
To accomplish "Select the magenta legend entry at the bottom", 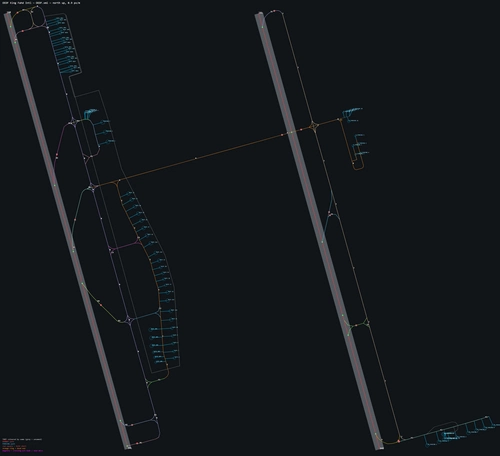I will click(23, 451).
